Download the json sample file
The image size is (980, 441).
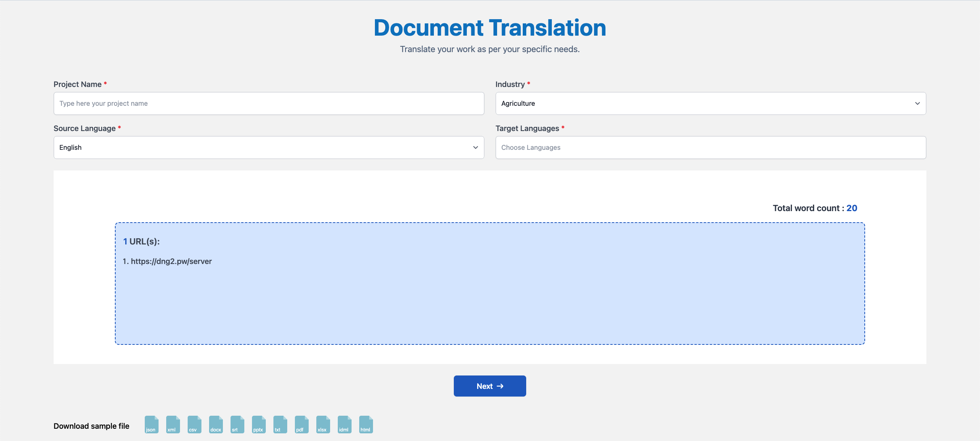(x=151, y=425)
